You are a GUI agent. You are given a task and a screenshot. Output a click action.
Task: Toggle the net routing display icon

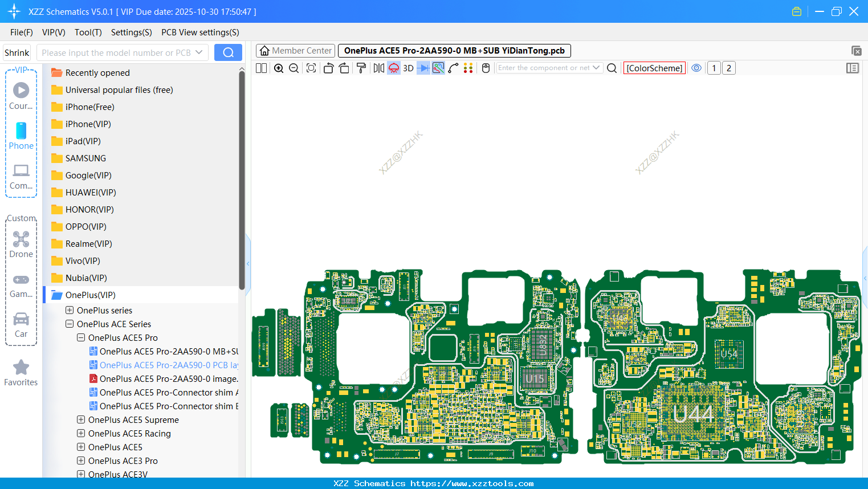click(438, 68)
